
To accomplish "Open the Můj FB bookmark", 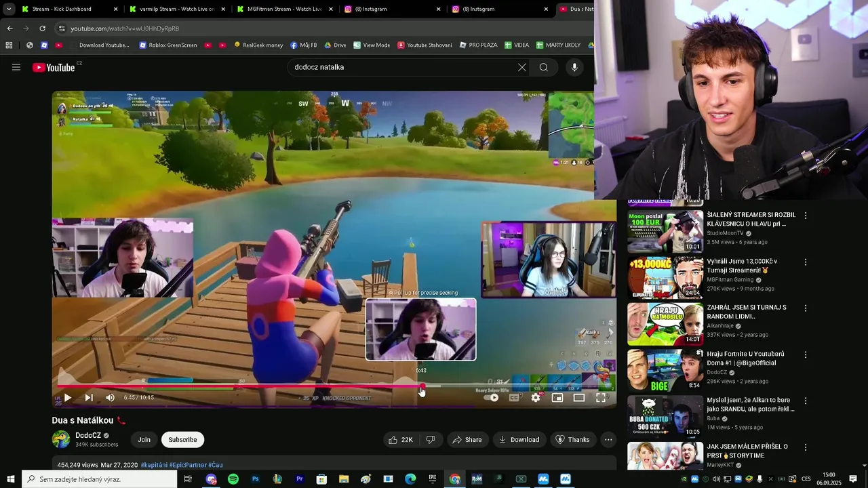I will [304, 45].
